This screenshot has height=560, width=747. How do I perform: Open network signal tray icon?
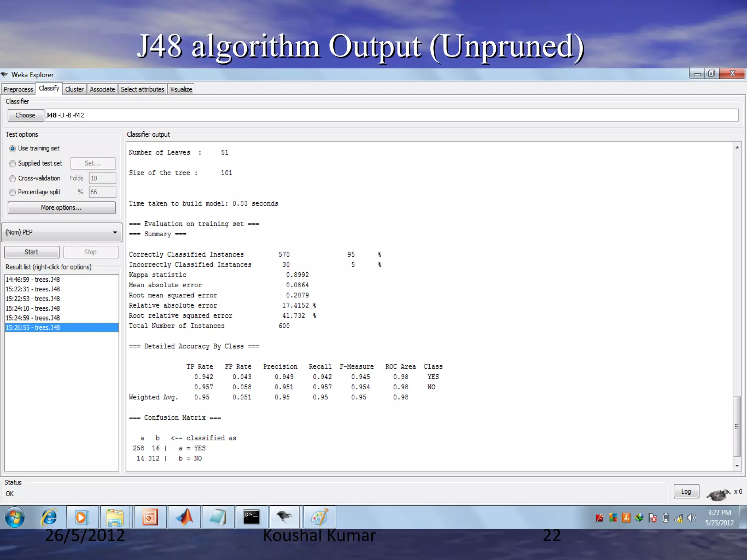[678, 518]
